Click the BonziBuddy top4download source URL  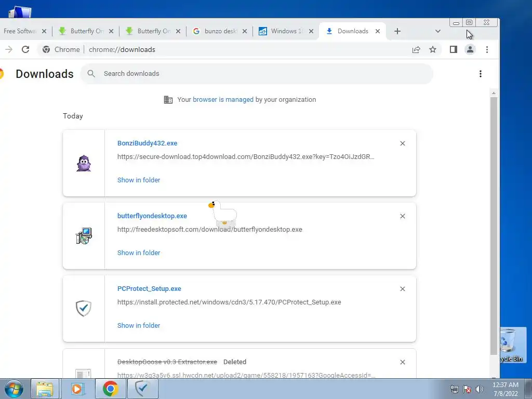[246, 157]
